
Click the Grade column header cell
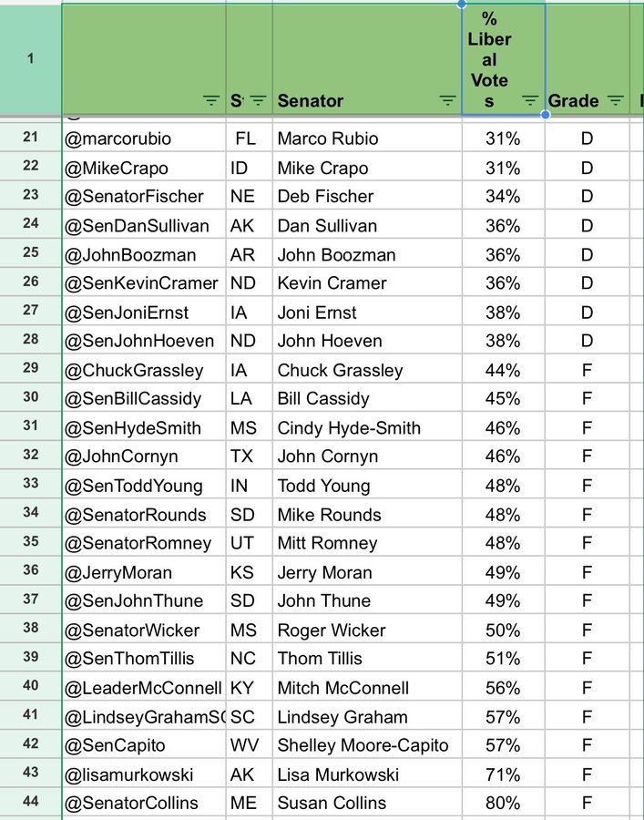[x=574, y=101]
